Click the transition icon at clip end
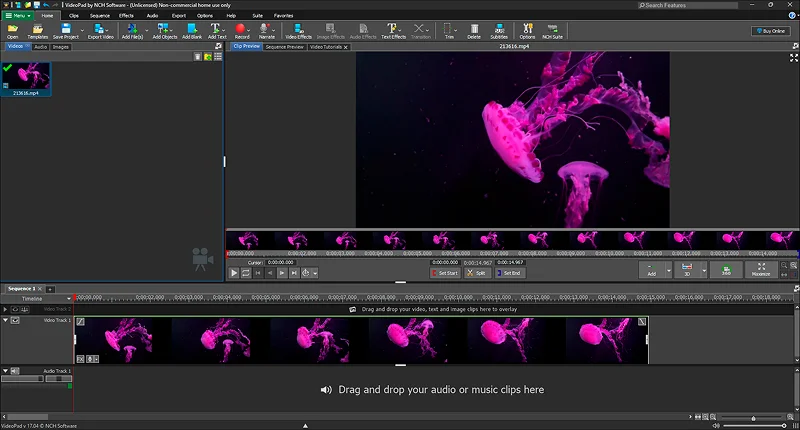 (x=642, y=321)
